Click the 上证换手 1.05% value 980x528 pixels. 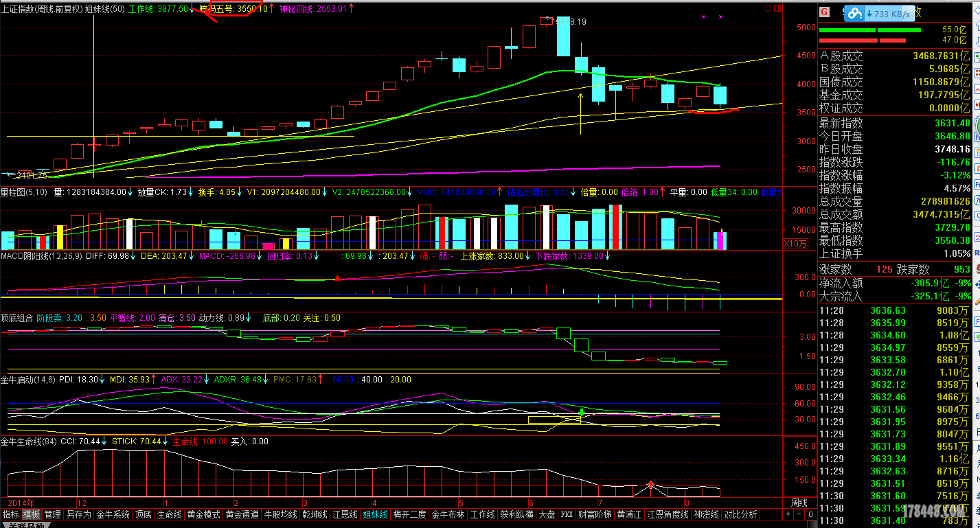click(x=957, y=253)
